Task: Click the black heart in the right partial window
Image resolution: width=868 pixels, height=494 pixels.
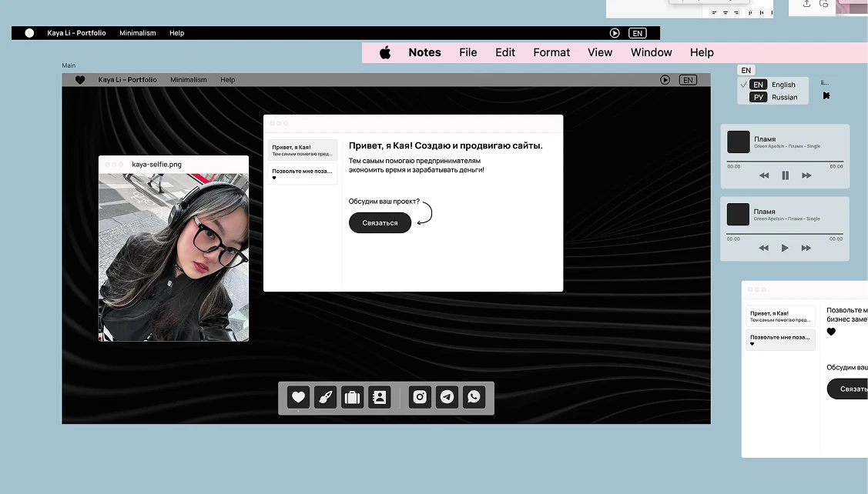Action: pos(831,332)
